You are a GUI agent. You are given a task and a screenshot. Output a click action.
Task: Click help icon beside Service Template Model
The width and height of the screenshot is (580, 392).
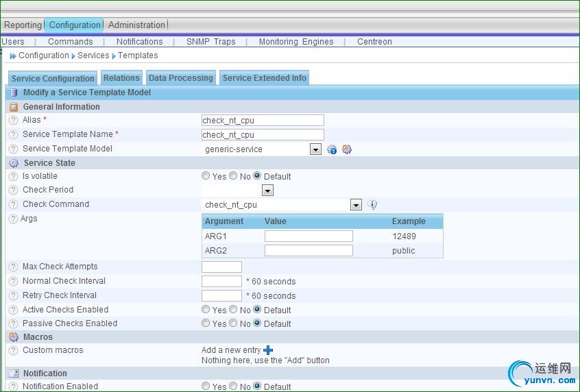(13, 149)
